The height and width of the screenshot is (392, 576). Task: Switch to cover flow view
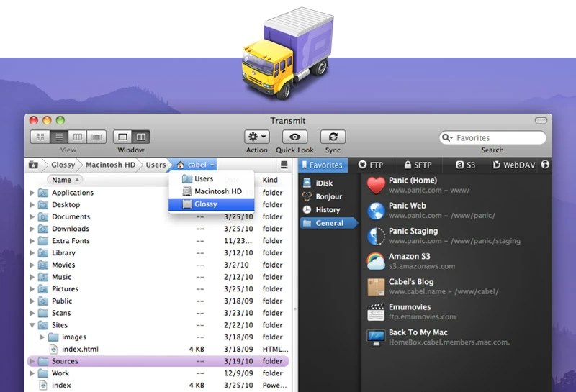coord(96,137)
